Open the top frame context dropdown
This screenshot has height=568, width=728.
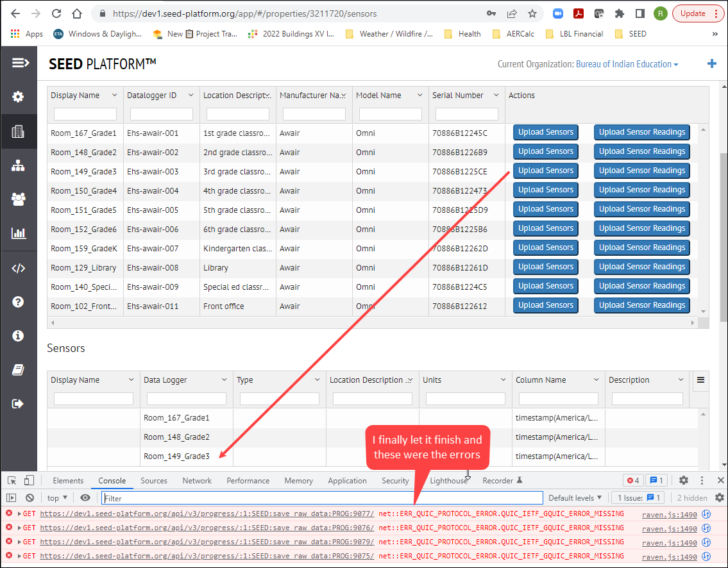[56, 497]
